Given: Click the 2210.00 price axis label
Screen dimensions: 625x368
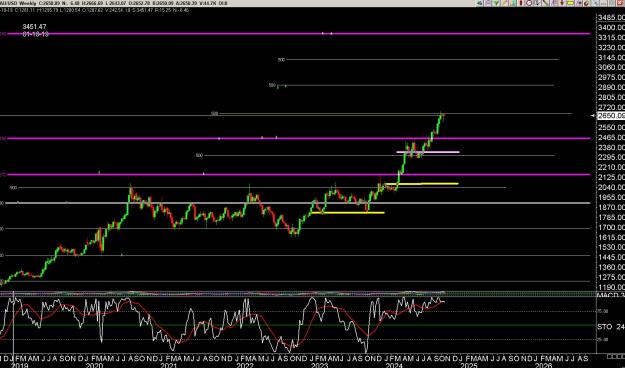Looking at the screenshot, I should (x=611, y=167).
